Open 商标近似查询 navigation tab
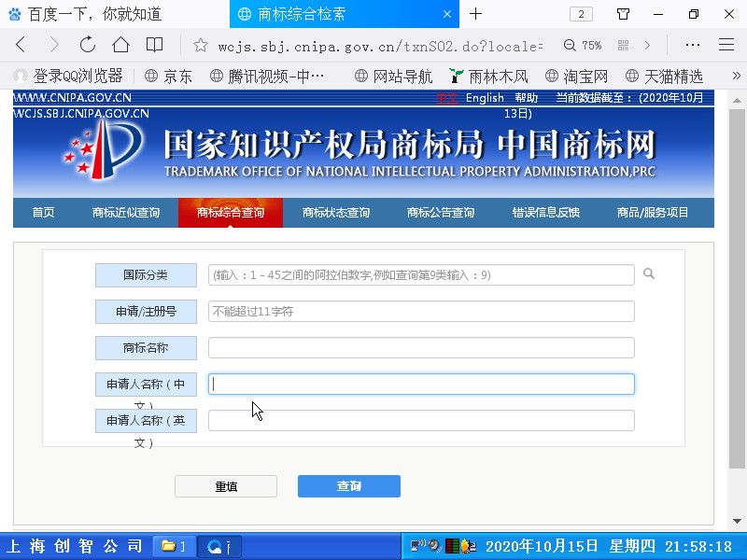Image resolution: width=747 pixels, height=560 pixels. 126,213
